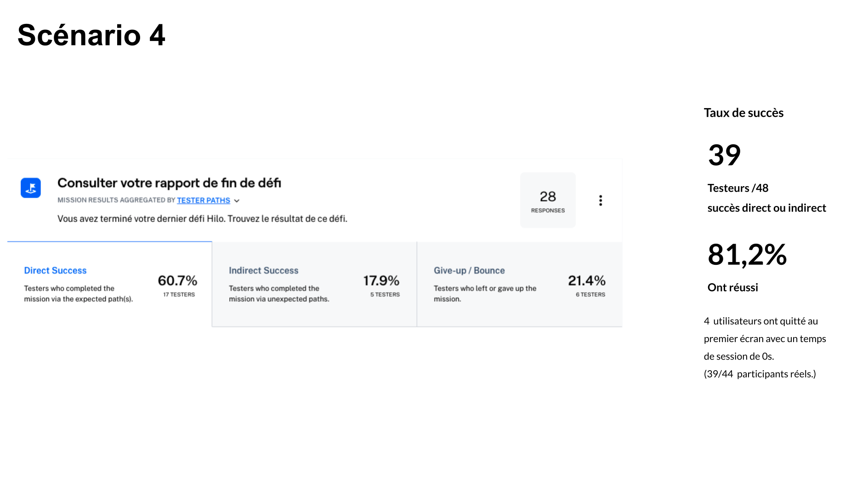The height and width of the screenshot is (486, 868).
Task: Click the Taux de succès heading
Action: pos(743,113)
